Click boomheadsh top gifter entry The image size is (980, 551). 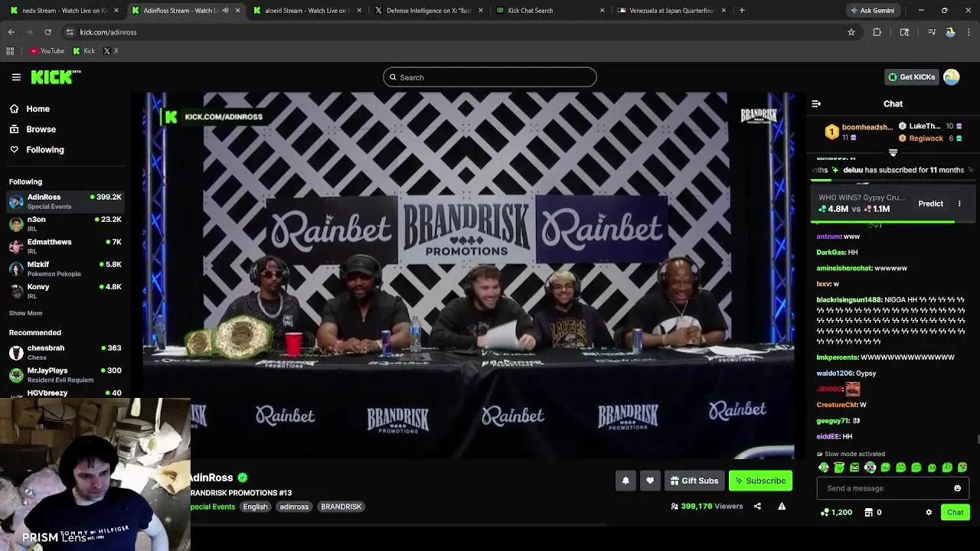pyautogui.click(x=858, y=132)
